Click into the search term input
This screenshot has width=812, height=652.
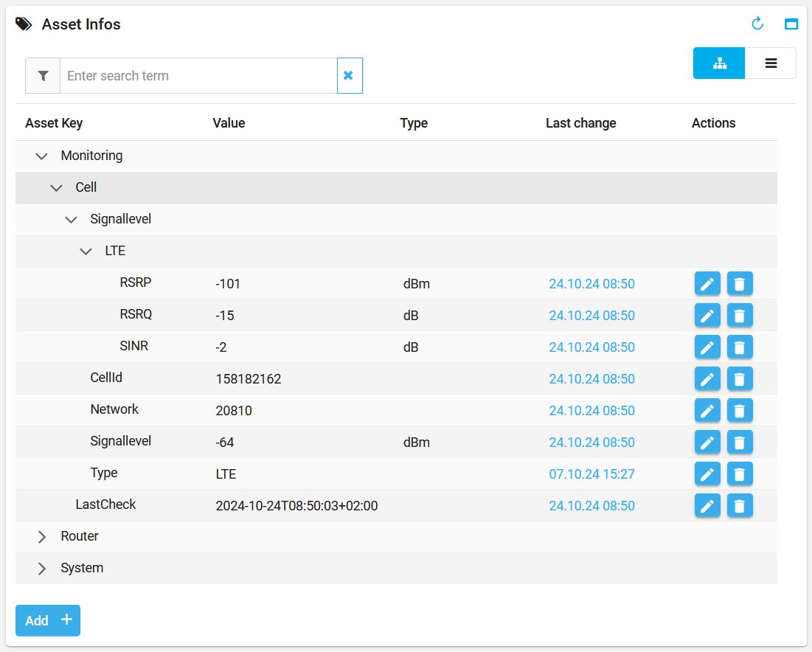[x=198, y=76]
